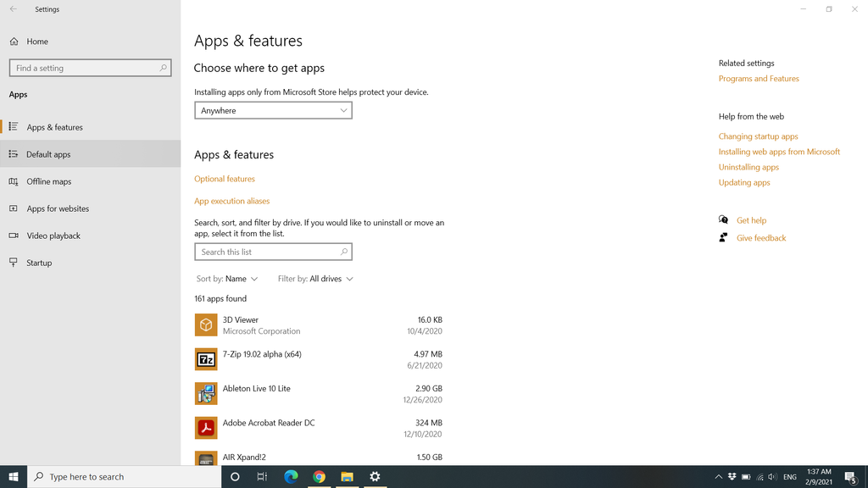Click the 7-Zip application icon
Viewport: 868px width, 488px height.
click(205, 359)
